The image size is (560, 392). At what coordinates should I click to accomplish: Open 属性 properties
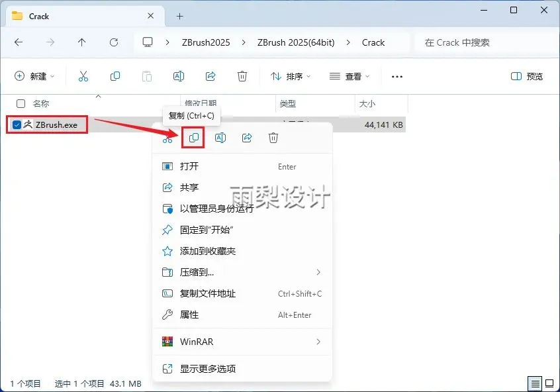coord(242,315)
